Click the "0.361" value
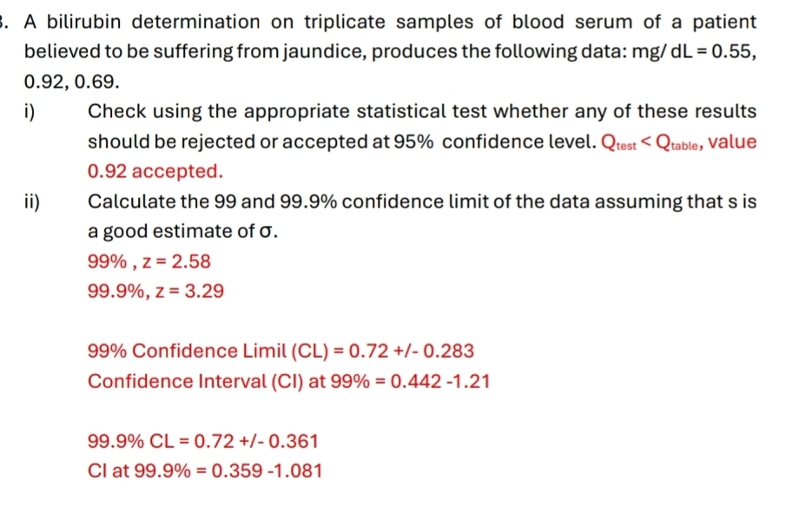 click(x=294, y=442)
